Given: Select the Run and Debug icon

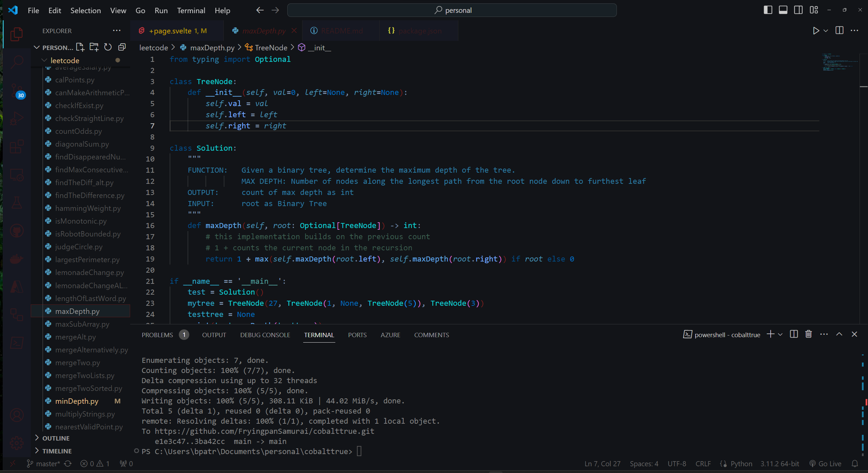Looking at the screenshot, I should click(x=16, y=118).
